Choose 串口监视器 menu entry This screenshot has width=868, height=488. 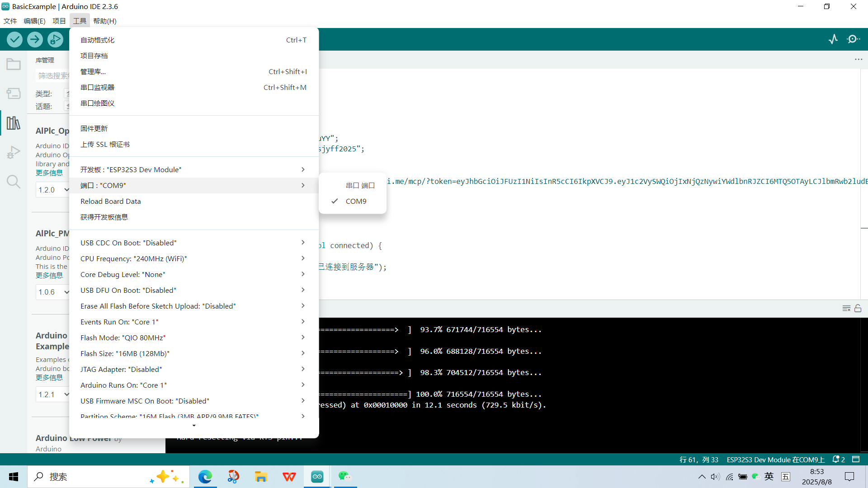point(194,87)
